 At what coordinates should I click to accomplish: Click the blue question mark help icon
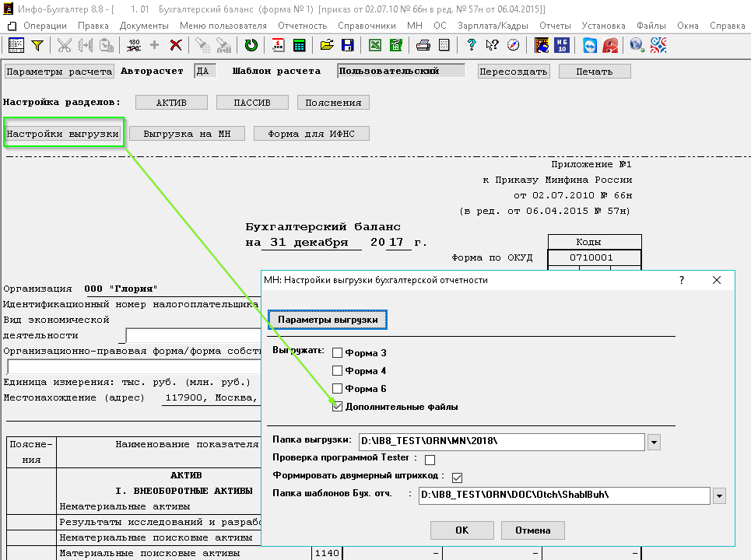coord(472,45)
